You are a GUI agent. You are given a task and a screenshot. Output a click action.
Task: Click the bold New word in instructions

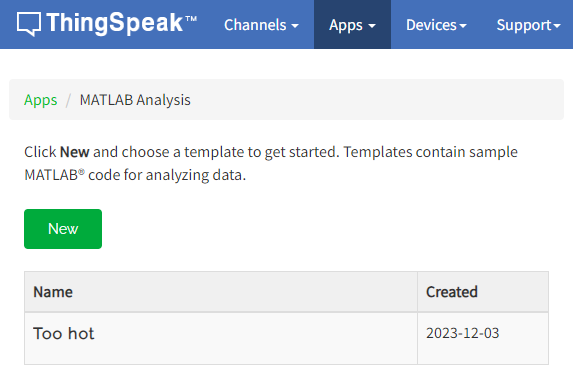click(75, 152)
